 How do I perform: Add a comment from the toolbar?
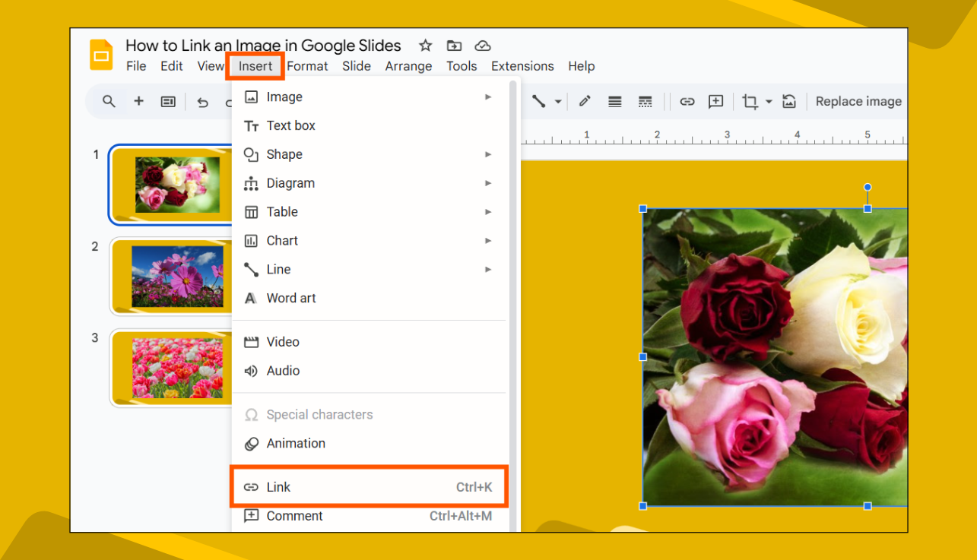pyautogui.click(x=715, y=101)
